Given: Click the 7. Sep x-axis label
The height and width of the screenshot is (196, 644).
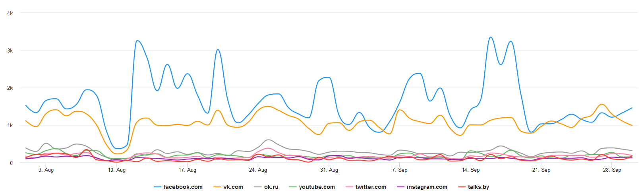Looking at the screenshot, I should tap(400, 170).
